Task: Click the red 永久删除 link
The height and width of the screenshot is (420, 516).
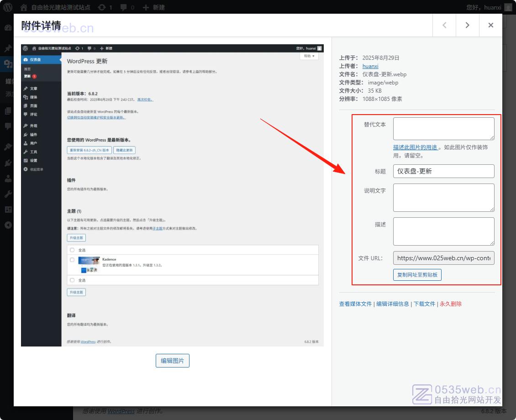Action: [450, 304]
